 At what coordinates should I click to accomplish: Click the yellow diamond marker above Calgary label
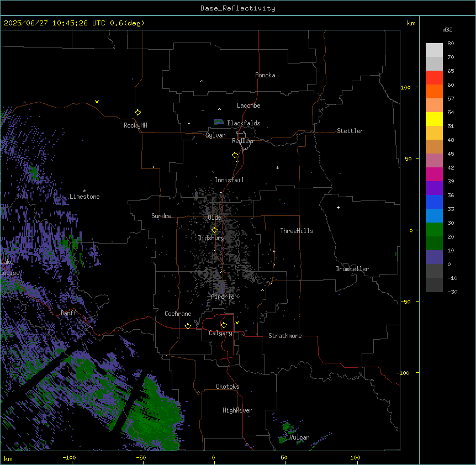[224, 325]
